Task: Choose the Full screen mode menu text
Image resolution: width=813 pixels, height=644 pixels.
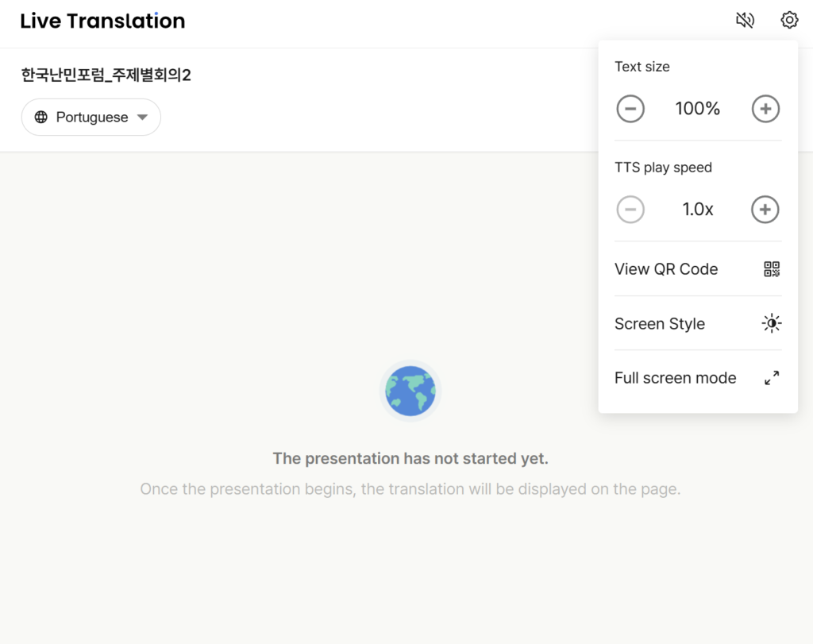Action: (x=676, y=378)
